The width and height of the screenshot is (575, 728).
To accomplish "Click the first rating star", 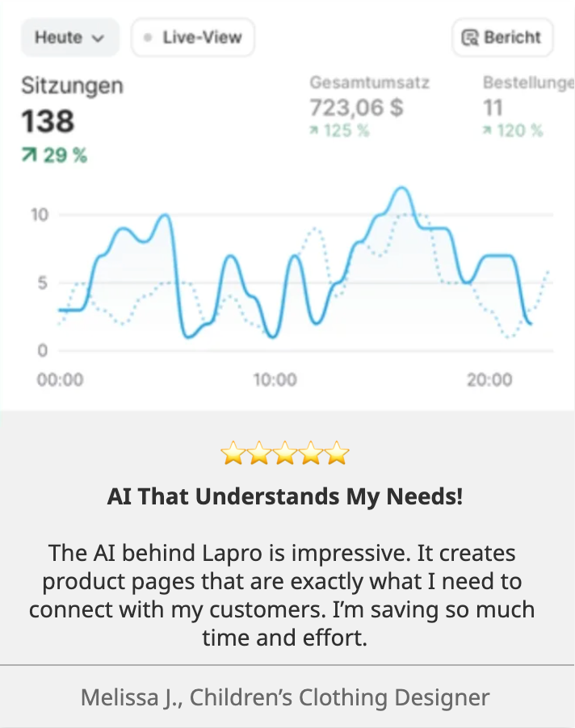I will coord(233,454).
